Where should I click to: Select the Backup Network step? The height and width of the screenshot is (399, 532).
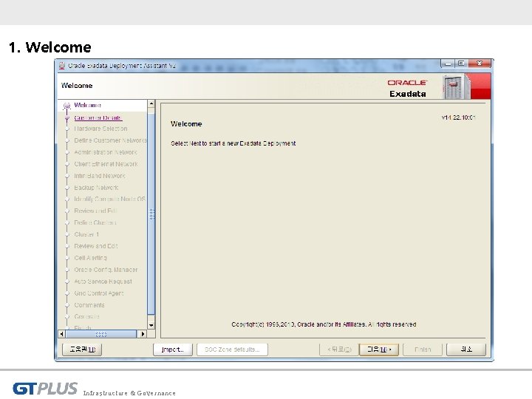(96, 188)
